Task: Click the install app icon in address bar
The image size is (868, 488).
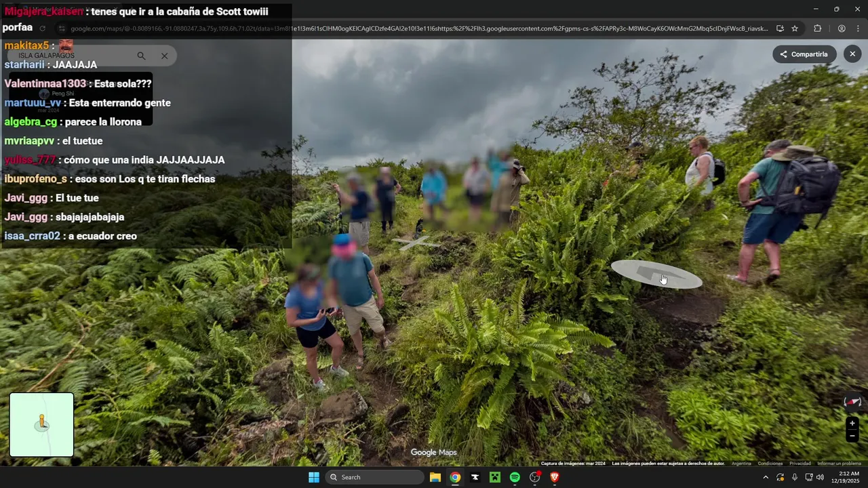Action: coord(780,28)
